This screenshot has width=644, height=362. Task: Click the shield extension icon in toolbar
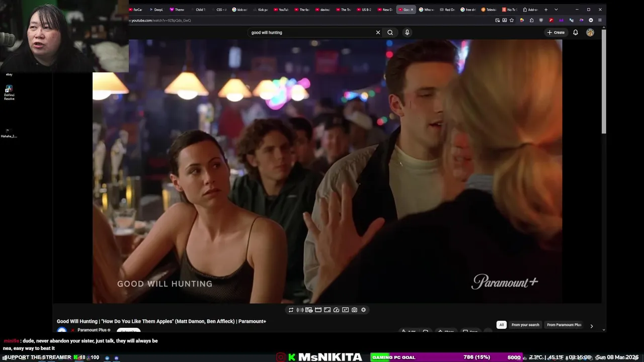coord(541,20)
